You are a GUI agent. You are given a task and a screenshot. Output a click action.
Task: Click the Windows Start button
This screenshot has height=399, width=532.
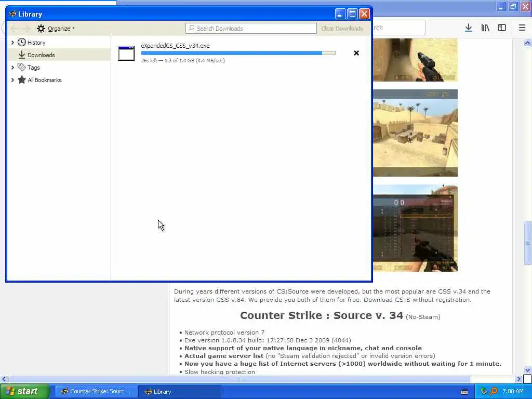point(24,392)
